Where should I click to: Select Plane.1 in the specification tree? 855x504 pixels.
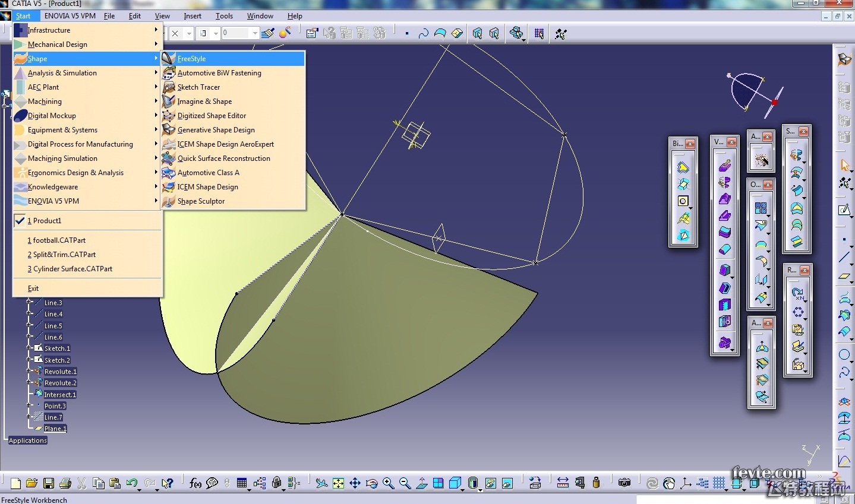[55, 429]
